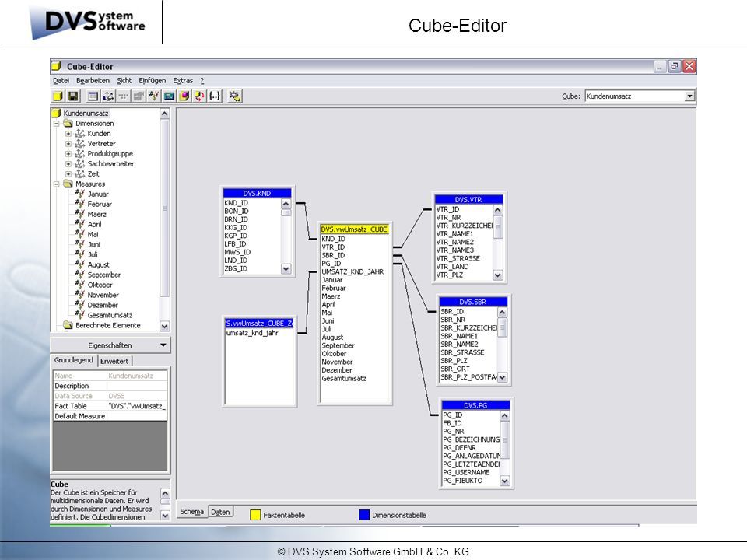This screenshot has height=560, width=747.
Task: Click the yellow Faktentabelle legend swatch
Action: pos(255,515)
